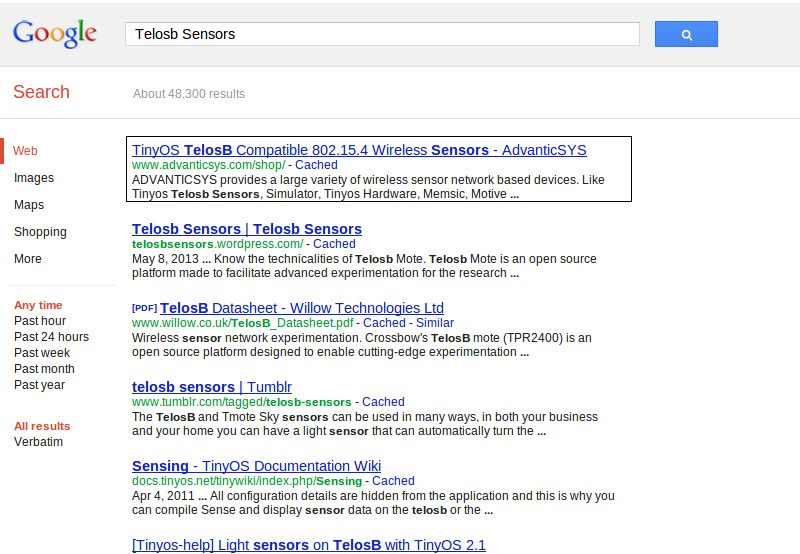
Task: Open Tinyos-help Light sensors on TelosB link
Action: [x=309, y=545]
